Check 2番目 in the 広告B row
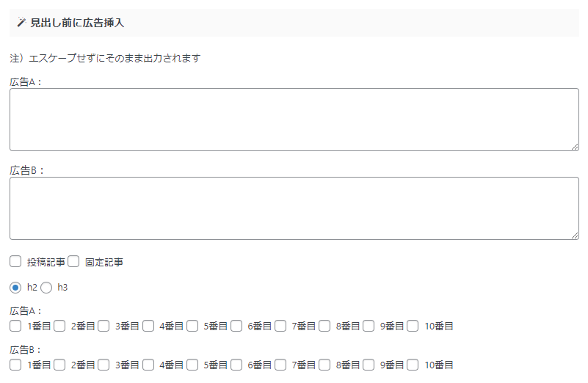588x383 pixels. [x=59, y=365]
